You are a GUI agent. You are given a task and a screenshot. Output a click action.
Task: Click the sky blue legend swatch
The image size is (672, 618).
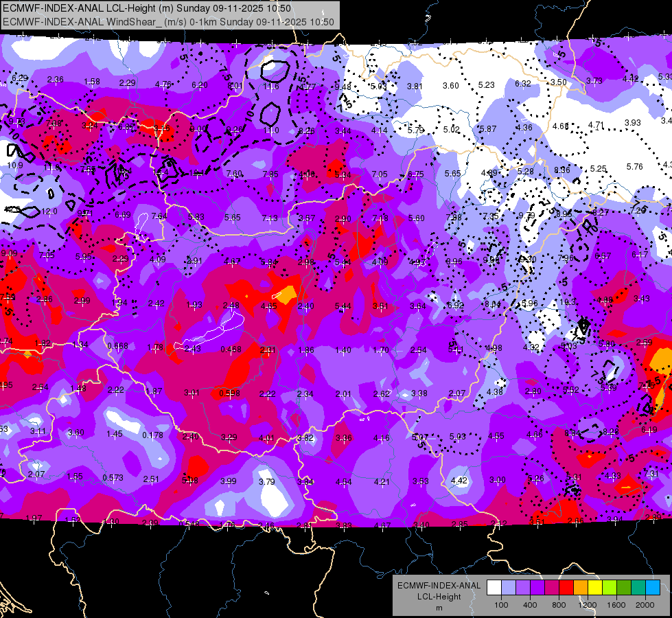pos(653,588)
